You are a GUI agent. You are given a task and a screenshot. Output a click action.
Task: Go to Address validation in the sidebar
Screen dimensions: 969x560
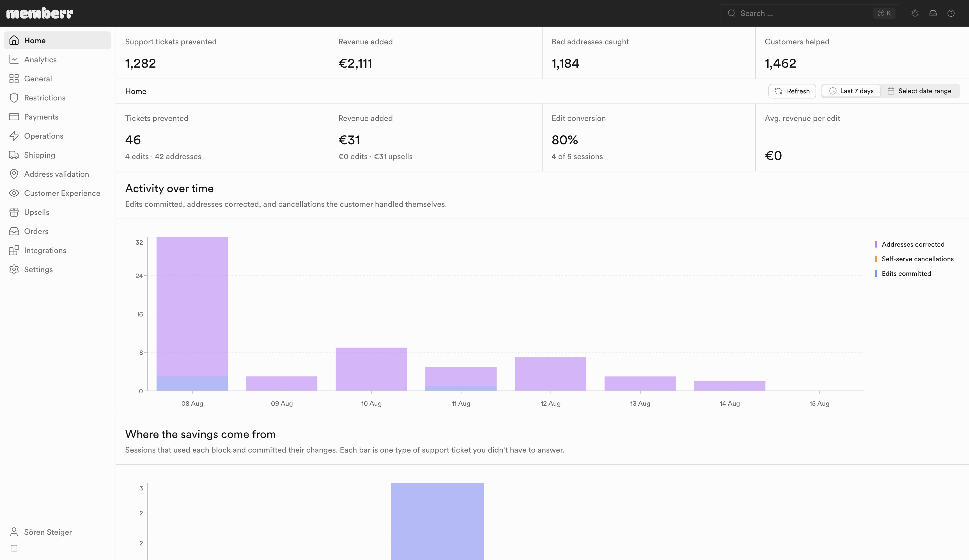coord(57,174)
